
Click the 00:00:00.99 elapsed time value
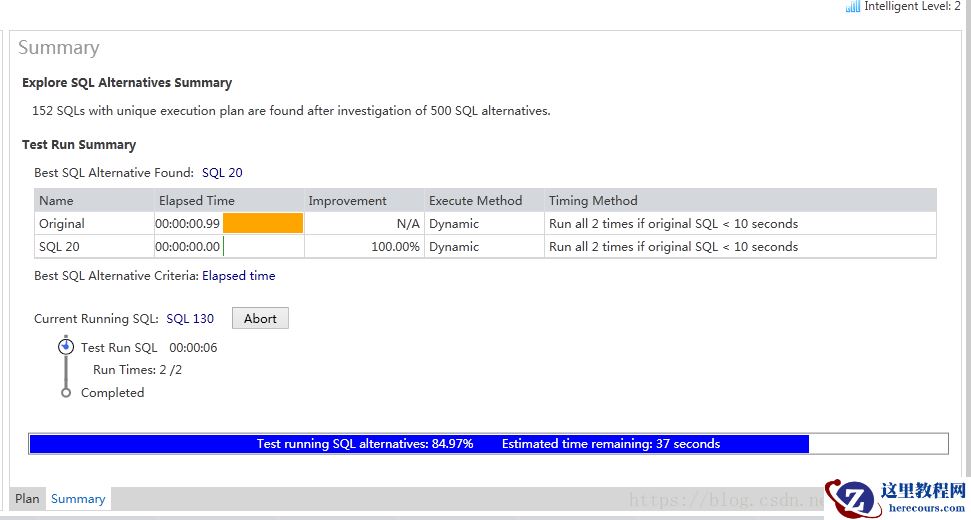pos(188,223)
